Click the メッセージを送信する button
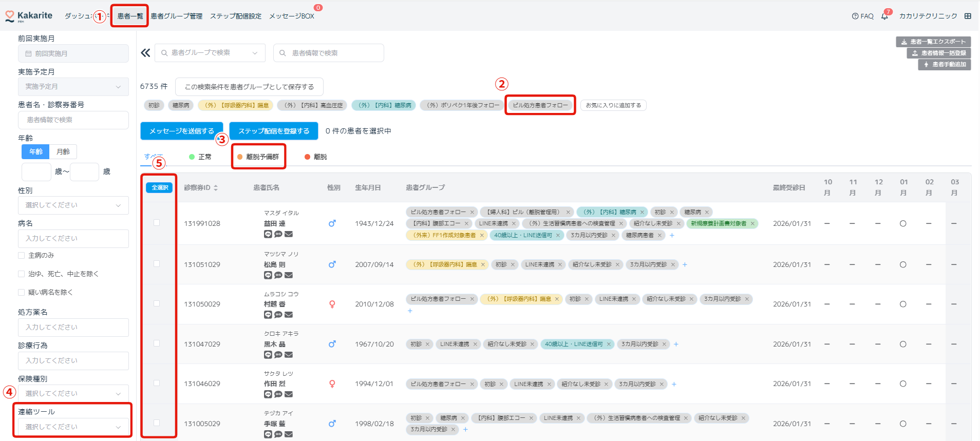The width and height of the screenshot is (980, 441). pos(181,131)
